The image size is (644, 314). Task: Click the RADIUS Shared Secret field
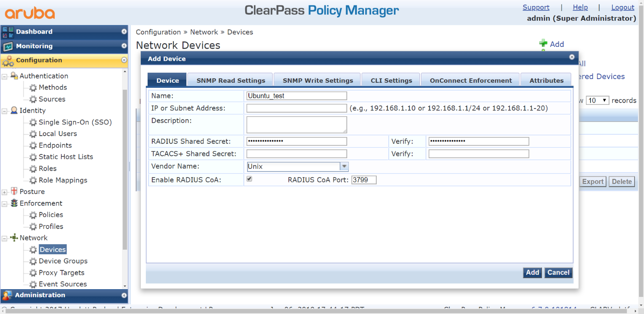click(297, 141)
